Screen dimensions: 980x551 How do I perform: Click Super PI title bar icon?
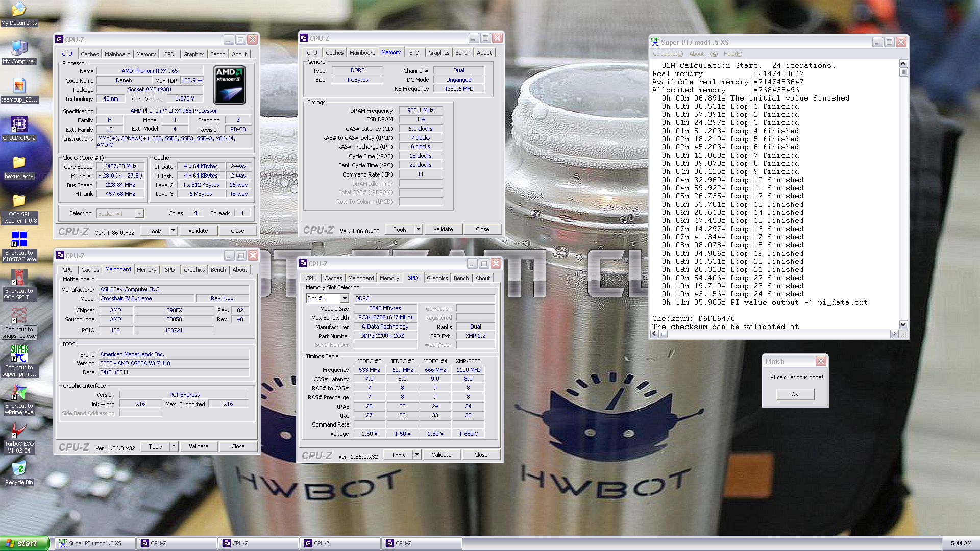[655, 42]
